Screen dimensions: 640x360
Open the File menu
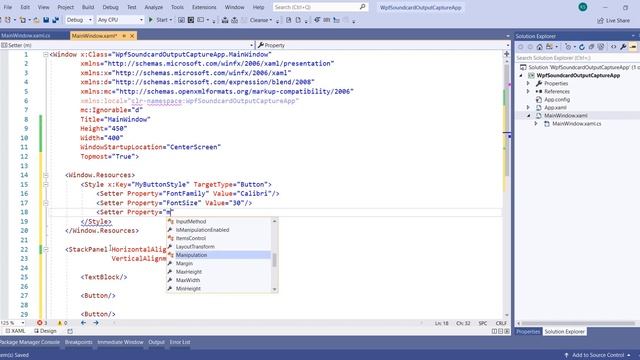(x=8, y=7)
